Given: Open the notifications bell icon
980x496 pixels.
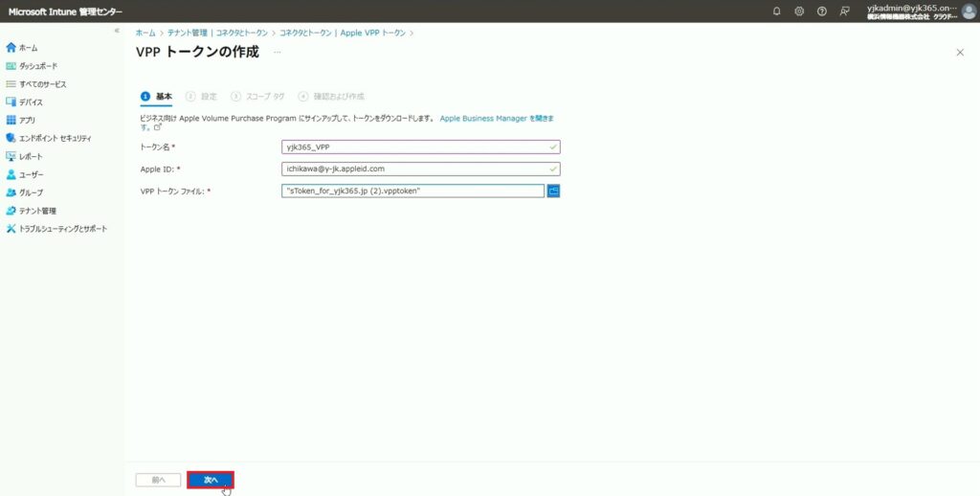Looking at the screenshot, I should point(777,11).
